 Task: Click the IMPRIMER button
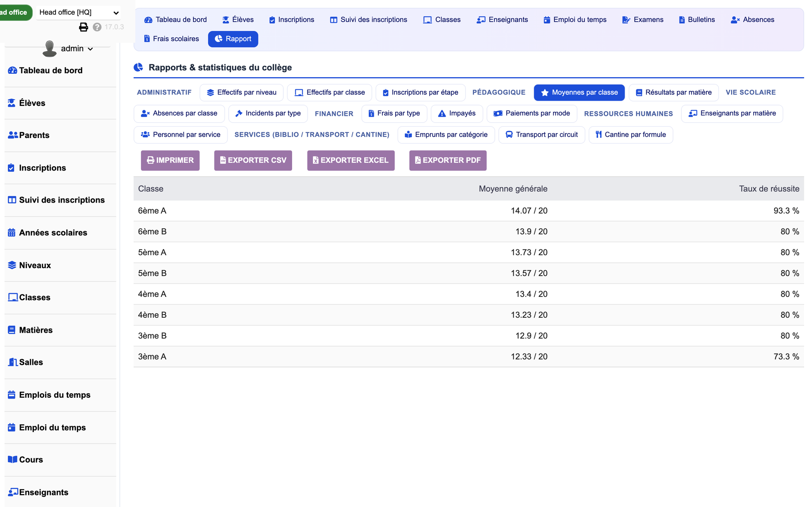170,161
